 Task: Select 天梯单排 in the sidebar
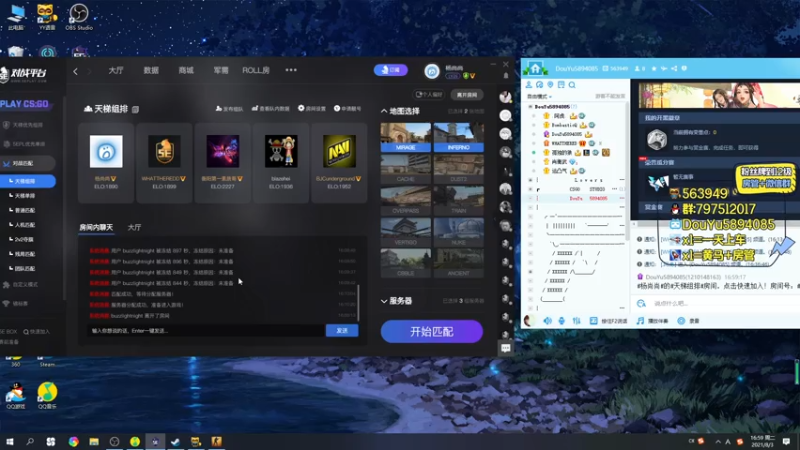coord(24,196)
